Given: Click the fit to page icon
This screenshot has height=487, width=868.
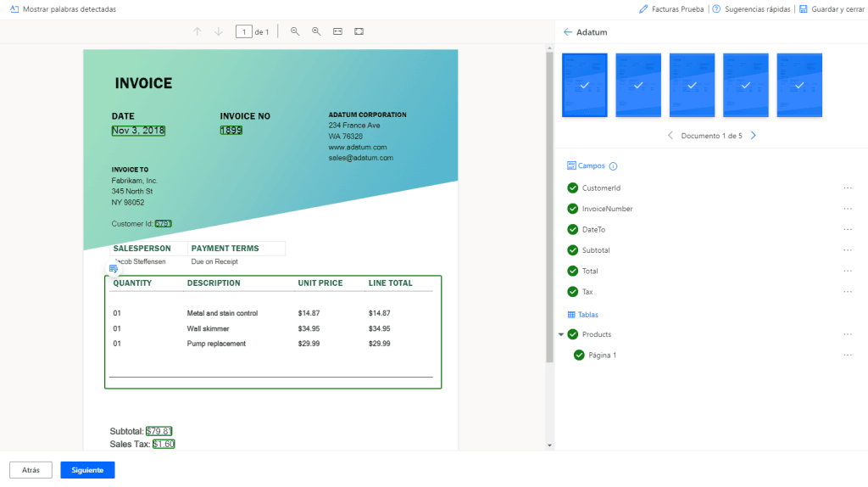Looking at the screenshot, I should pos(359,31).
